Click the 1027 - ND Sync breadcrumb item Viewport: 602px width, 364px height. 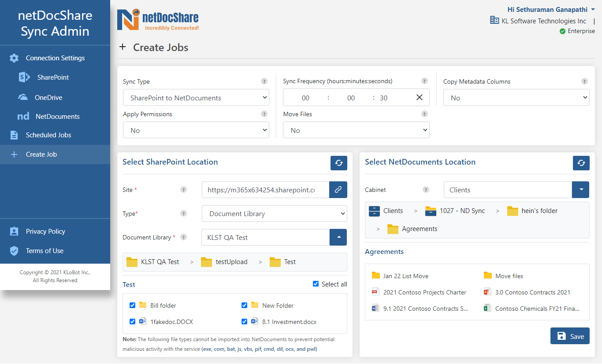pyautogui.click(x=455, y=211)
